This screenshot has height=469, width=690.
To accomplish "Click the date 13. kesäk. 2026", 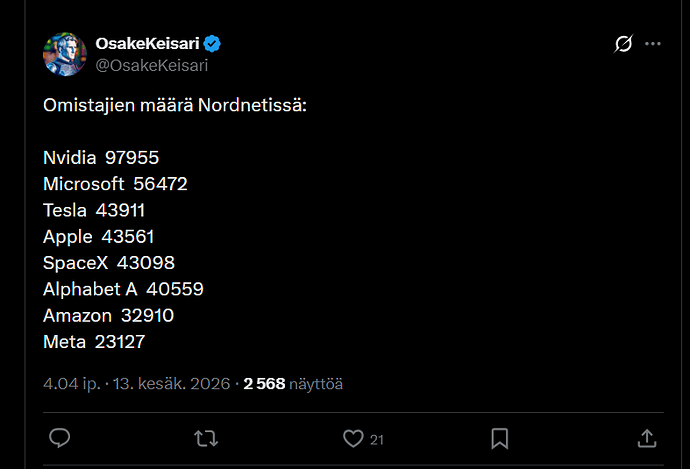I will pyautogui.click(x=172, y=384).
